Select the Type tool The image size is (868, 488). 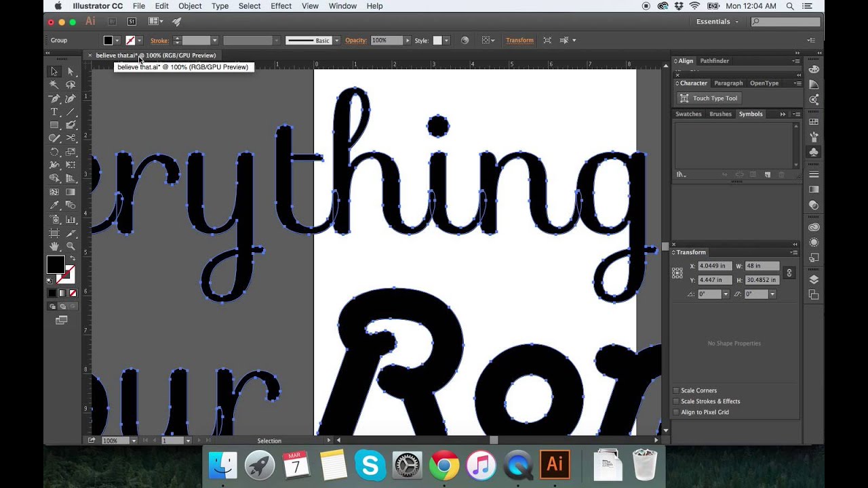pyautogui.click(x=54, y=112)
